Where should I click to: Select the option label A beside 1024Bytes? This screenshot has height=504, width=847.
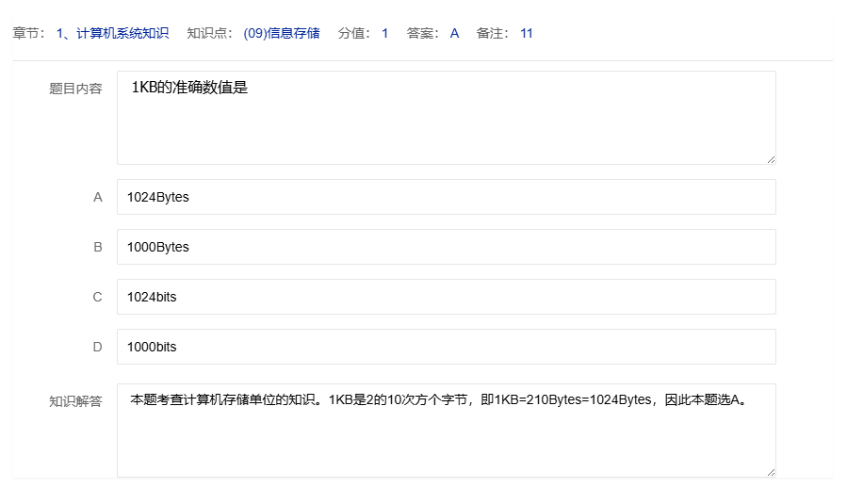(x=97, y=197)
